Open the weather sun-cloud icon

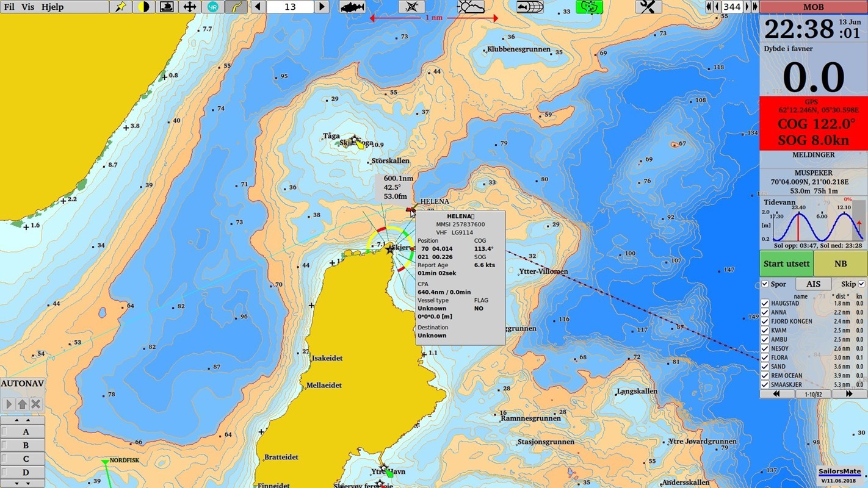click(x=471, y=7)
